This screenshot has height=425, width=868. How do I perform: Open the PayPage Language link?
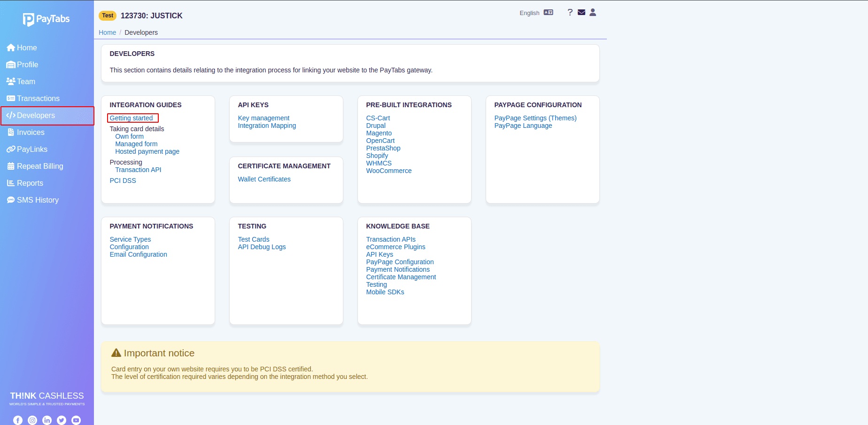pos(523,126)
